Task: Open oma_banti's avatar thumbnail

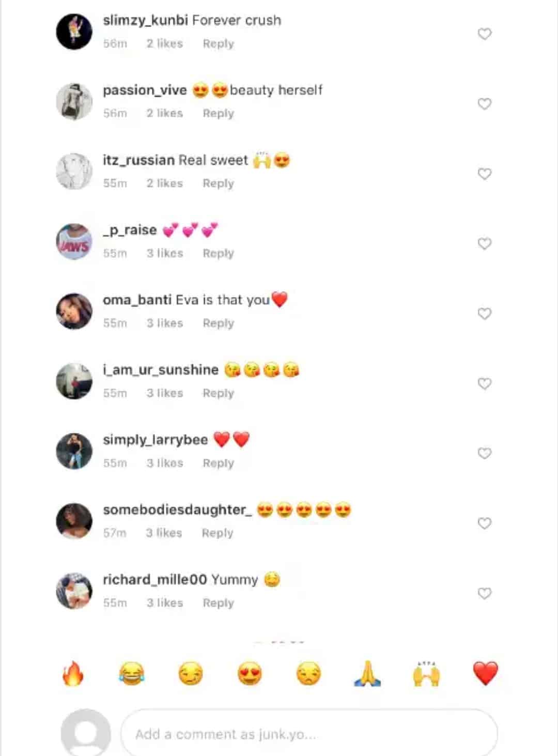Action: pyautogui.click(x=74, y=311)
